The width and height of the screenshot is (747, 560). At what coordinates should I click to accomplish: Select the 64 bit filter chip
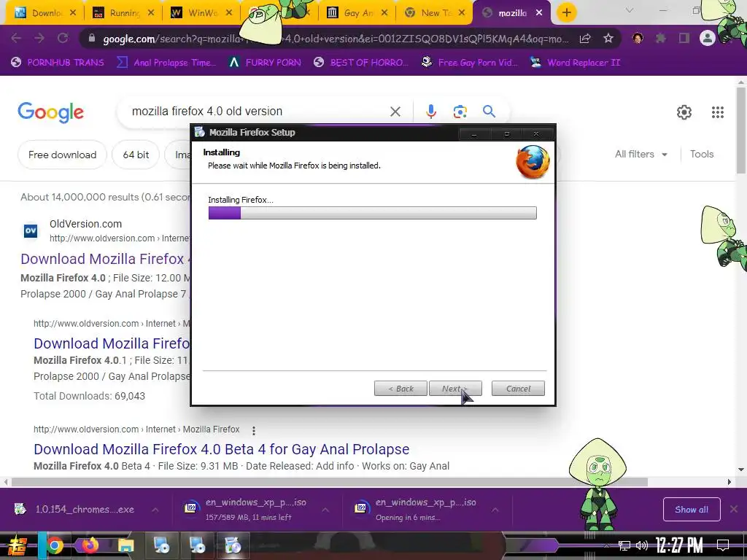[x=136, y=155]
